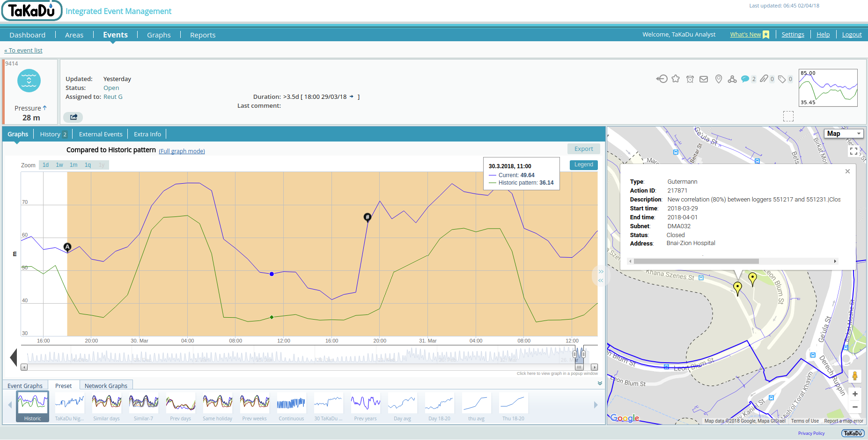This screenshot has height=440, width=868.
Task: Click the alarm clock reminder icon
Action: pyautogui.click(x=690, y=79)
